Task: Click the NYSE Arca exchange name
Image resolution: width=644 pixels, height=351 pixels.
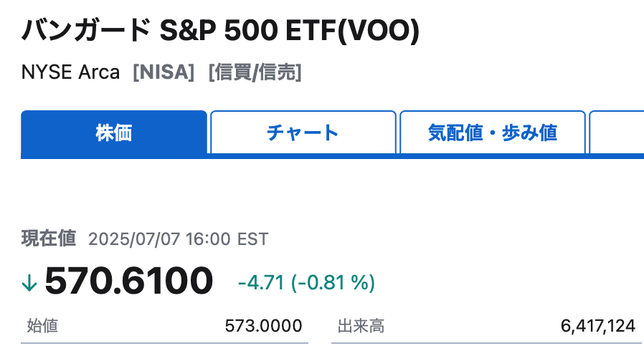Action: pos(70,72)
